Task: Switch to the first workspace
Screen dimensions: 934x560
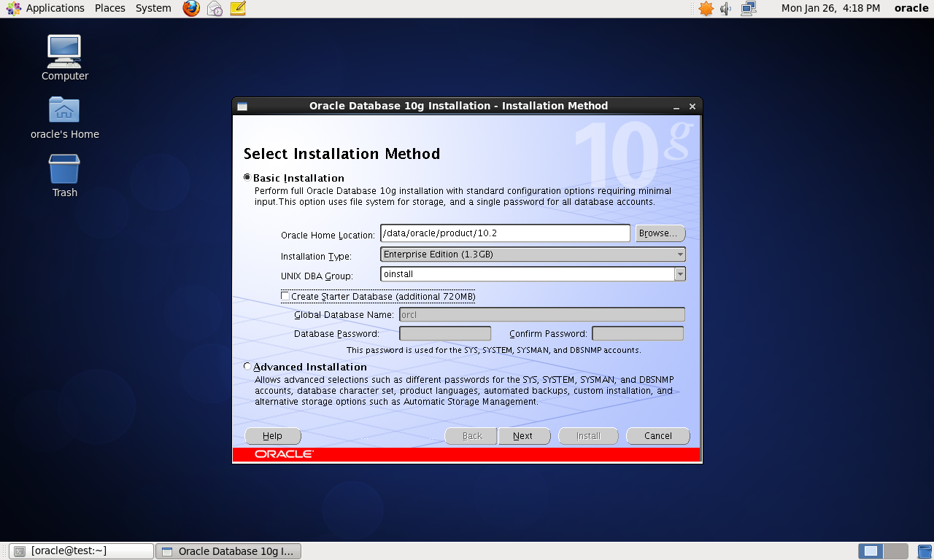Action: pos(871,551)
